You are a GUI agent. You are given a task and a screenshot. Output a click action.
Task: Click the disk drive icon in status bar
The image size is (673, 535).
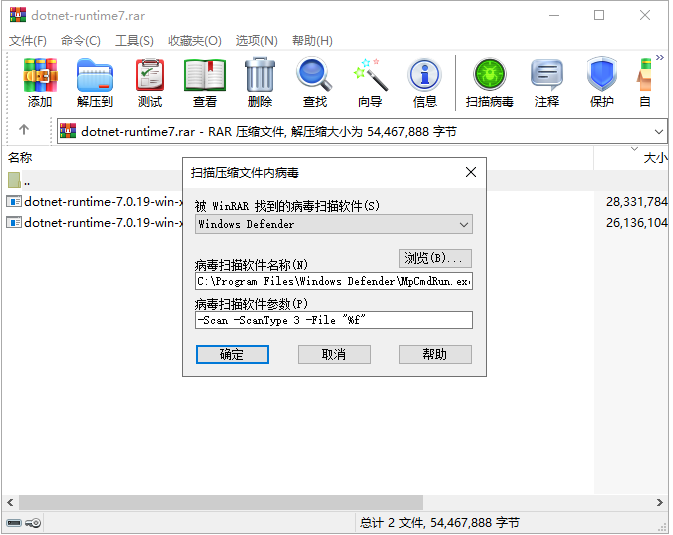(x=14, y=523)
